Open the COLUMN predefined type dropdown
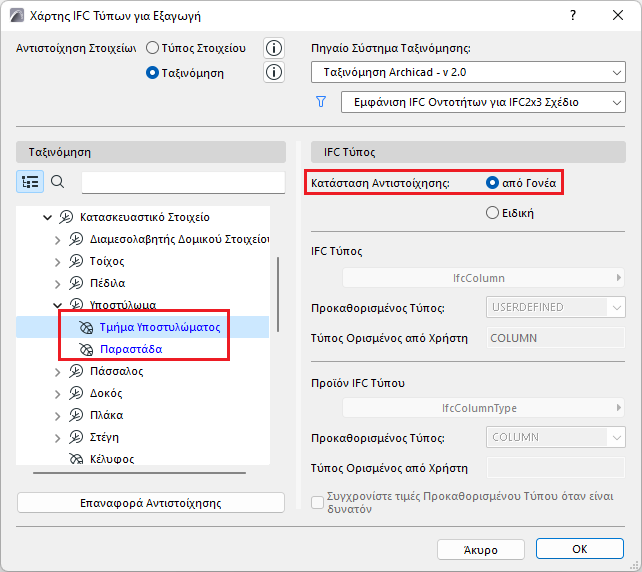 coord(556,437)
